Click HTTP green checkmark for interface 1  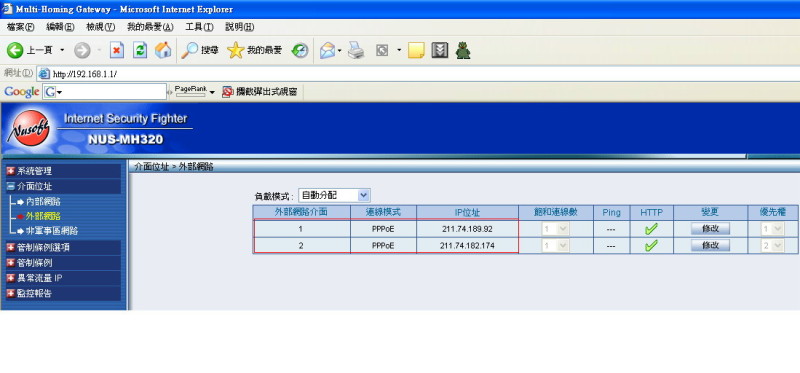click(x=651, y=229)
